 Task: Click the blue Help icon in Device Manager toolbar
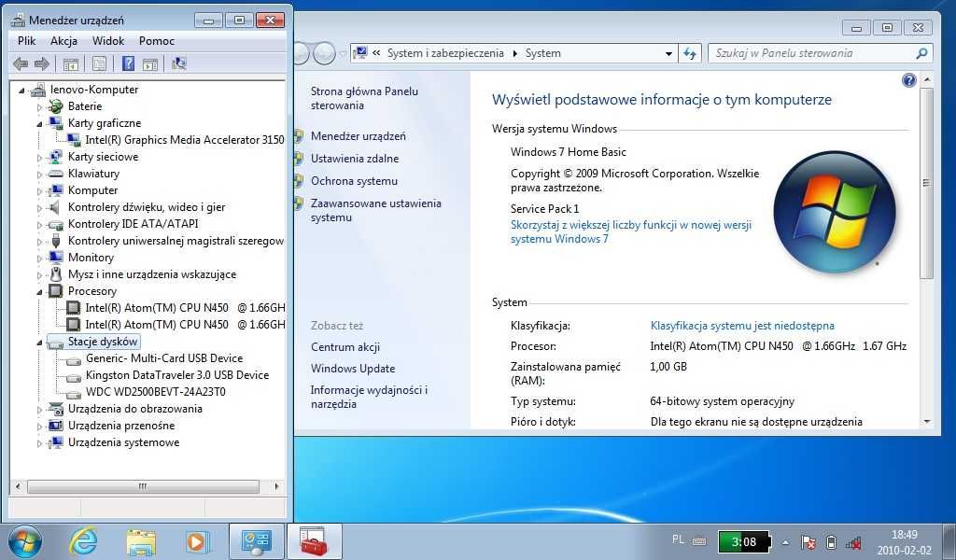(x=128, y=63)
